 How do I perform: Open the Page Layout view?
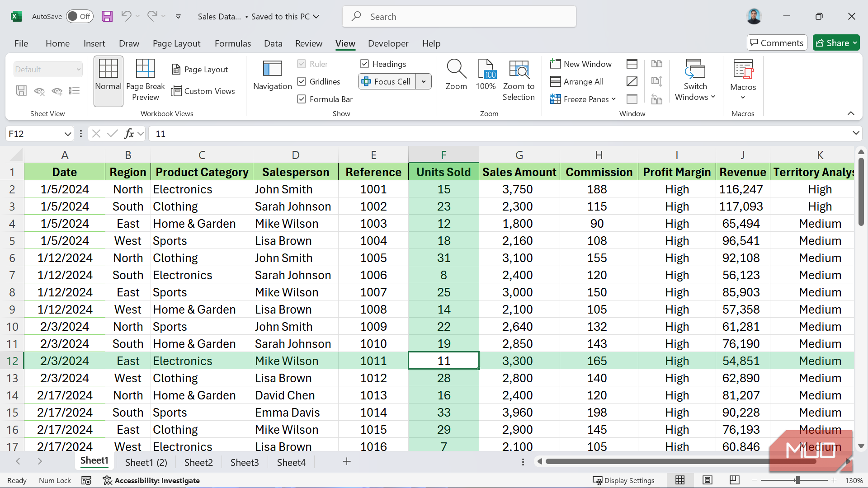200,70
